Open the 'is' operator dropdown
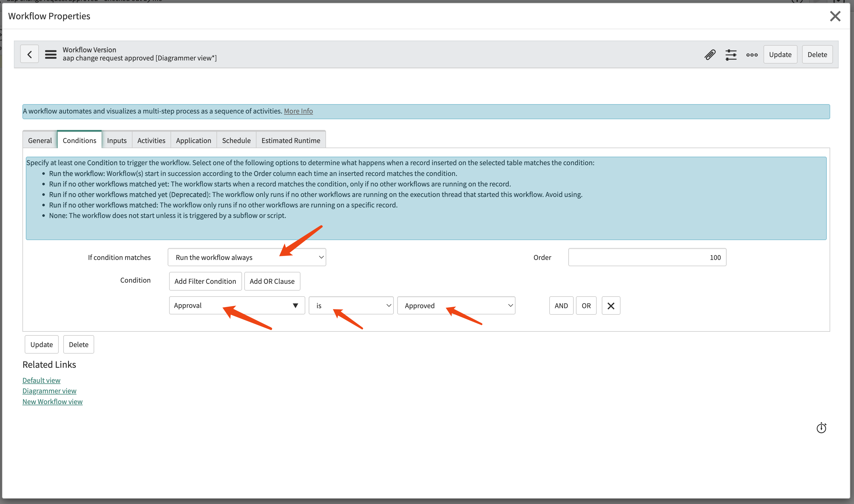The image size is (854, 504). coord(351,306)
